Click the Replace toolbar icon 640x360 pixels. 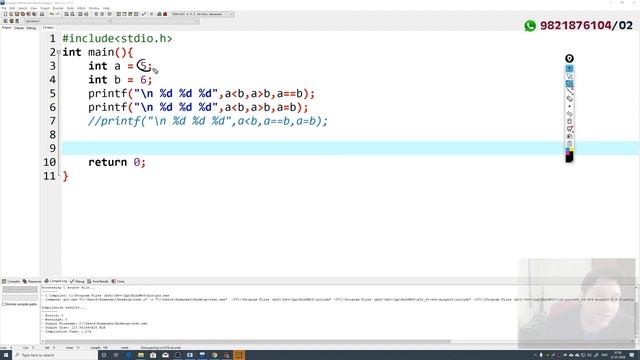tap(72, 14)
